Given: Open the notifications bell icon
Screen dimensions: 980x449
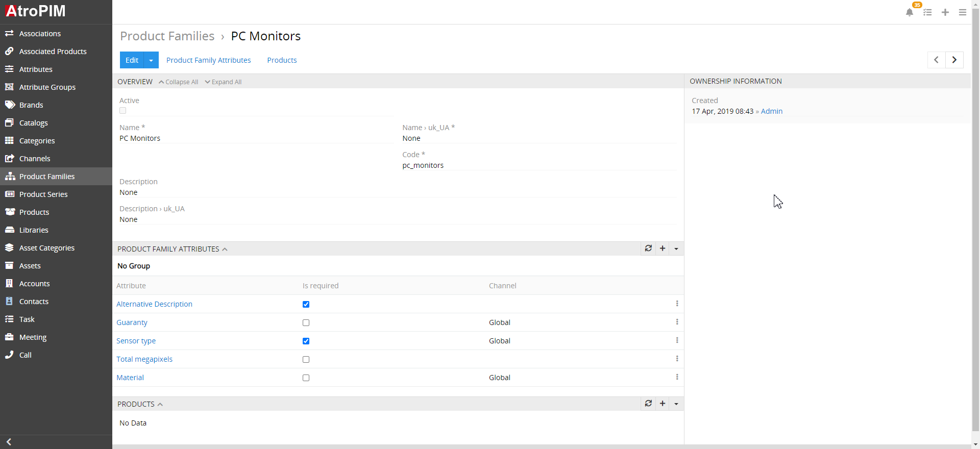Looking at the screenshot, I should [x=909, y=12].
